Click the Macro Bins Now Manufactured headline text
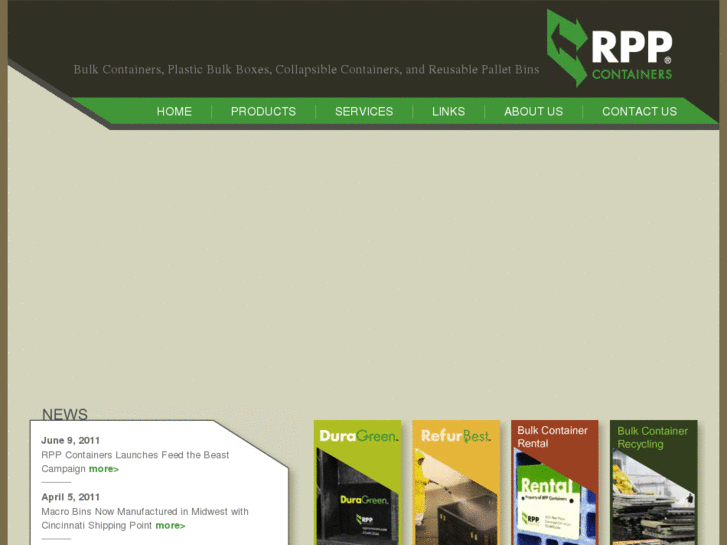Viewport: 727px width, 545px height. (x=145, y=518)
